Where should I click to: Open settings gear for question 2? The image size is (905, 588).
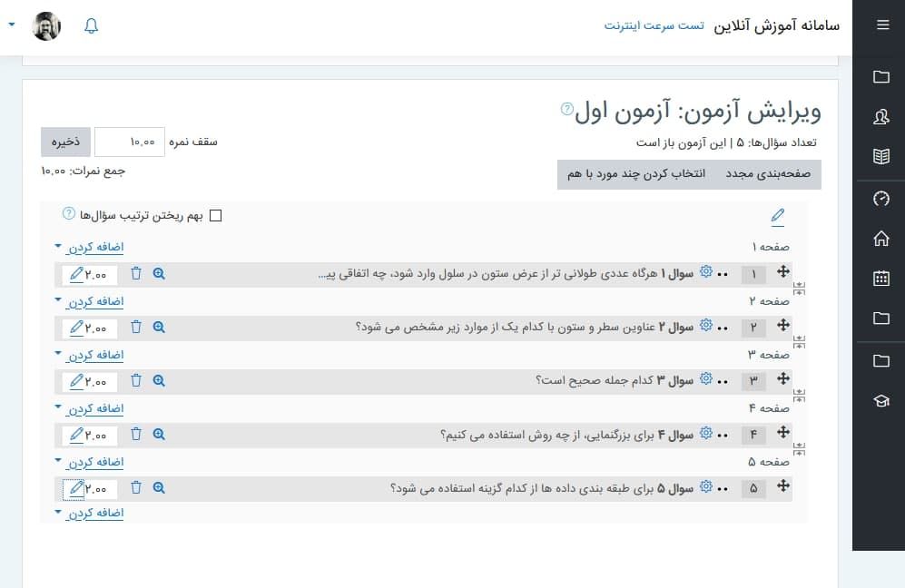[706, 325]
